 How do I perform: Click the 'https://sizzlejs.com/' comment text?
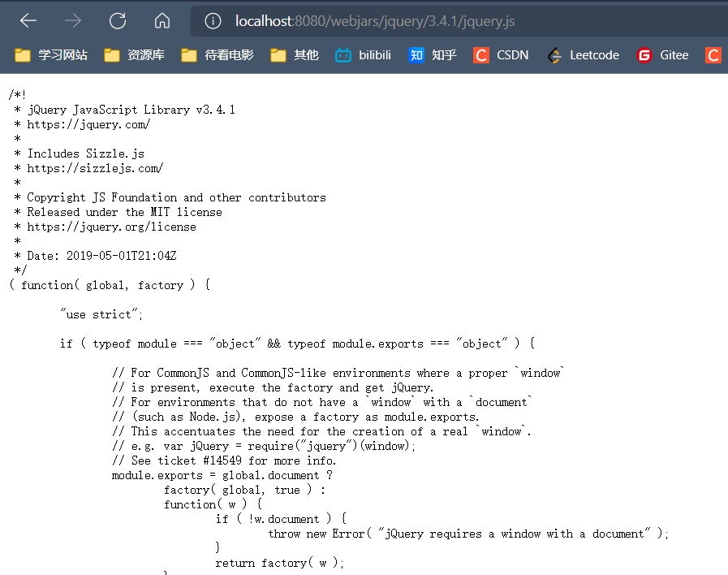95,168
